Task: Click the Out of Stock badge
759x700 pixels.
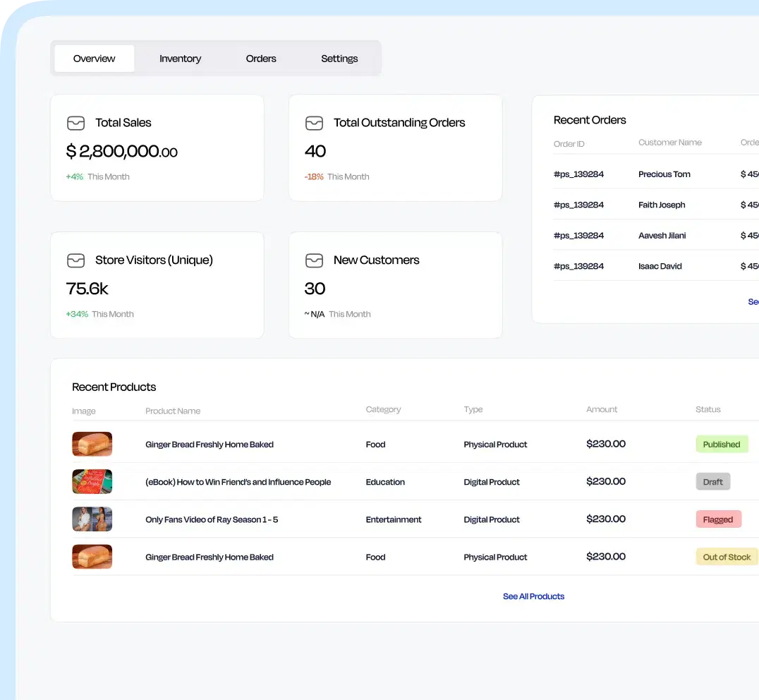Action: tap(727, 557)
